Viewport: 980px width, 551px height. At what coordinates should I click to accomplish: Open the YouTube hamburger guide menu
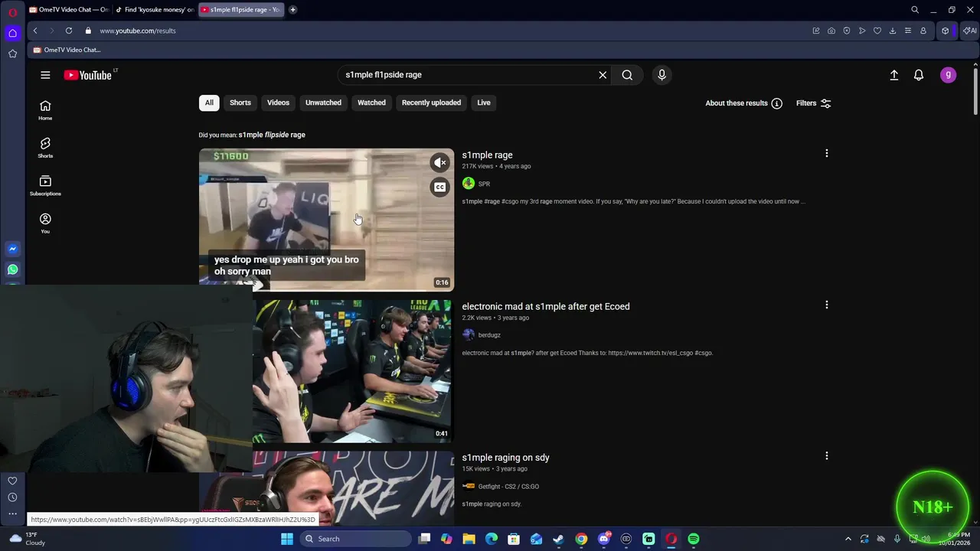click(x=45, y=75)
